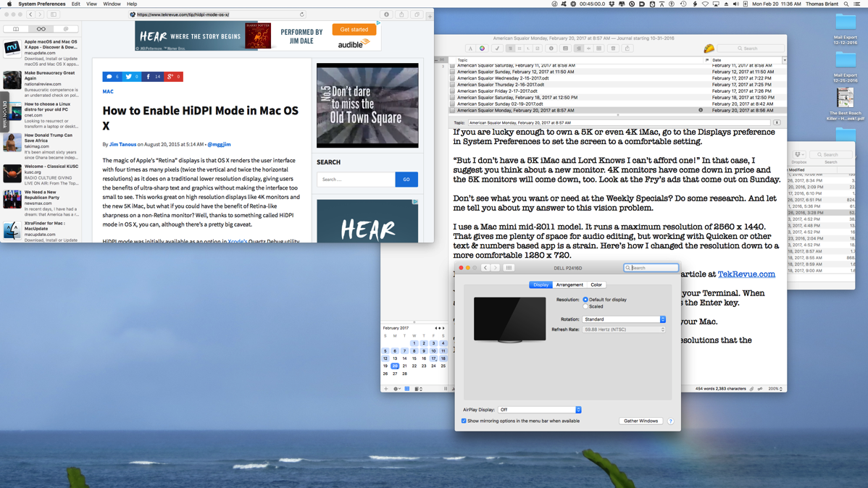Go to previous month in journal calendar
The image size is (868, 488).
coord(436,328)
